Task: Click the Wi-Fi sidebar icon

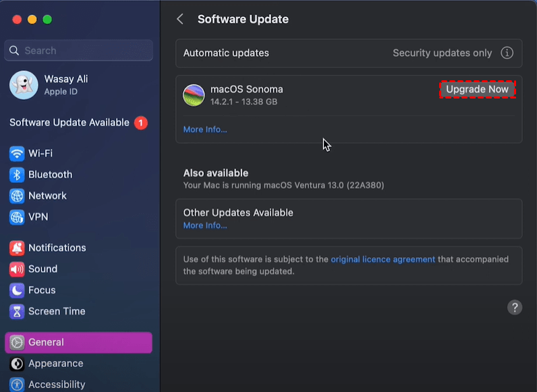Action: tap(17, 153)
